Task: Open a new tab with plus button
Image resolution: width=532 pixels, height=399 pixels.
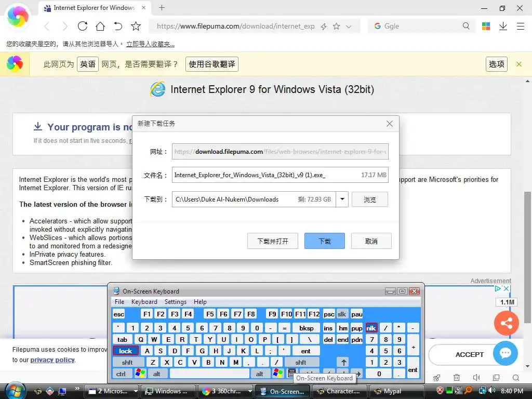Action: tap(162, 7)
